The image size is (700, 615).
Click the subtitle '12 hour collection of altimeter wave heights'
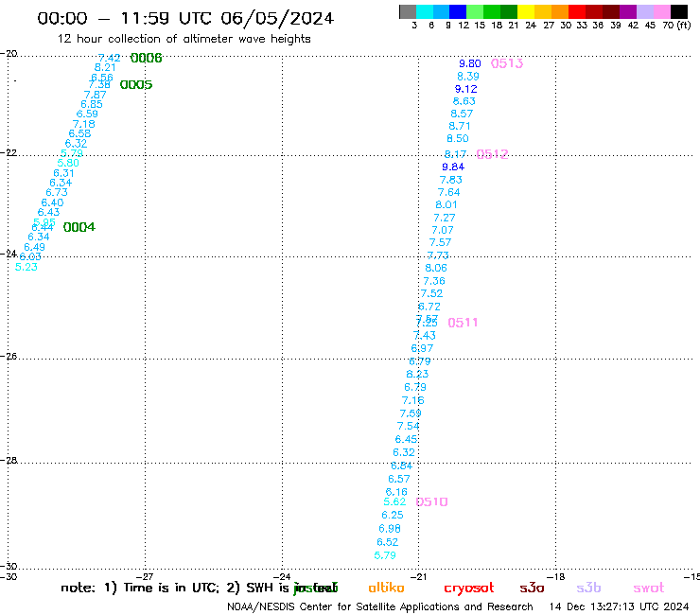(x=184, y=39)
